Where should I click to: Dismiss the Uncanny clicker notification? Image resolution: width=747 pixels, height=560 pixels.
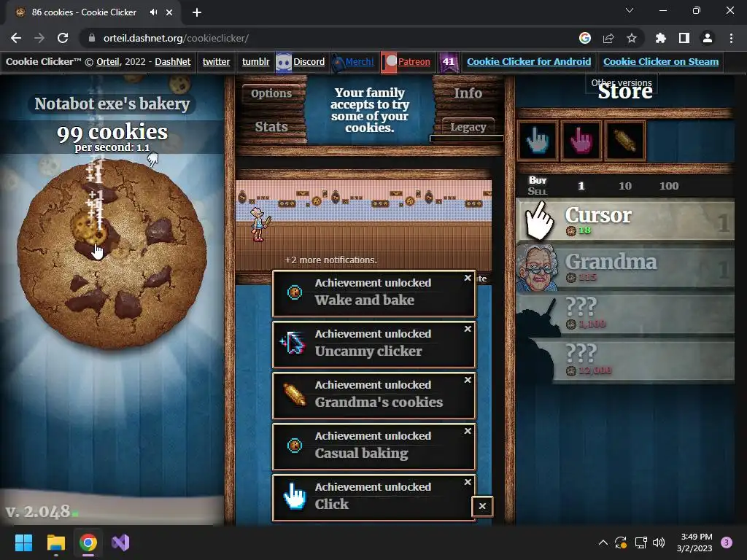(468, 329)
